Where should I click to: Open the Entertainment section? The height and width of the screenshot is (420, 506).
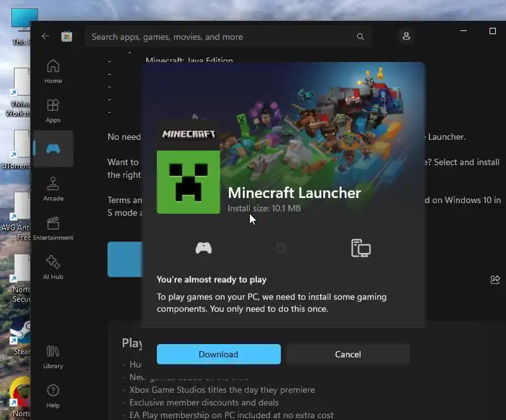(53, 228)
